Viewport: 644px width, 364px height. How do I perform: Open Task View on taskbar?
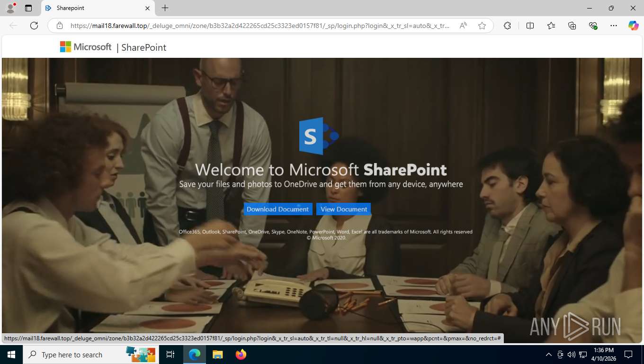pos(170,355)
